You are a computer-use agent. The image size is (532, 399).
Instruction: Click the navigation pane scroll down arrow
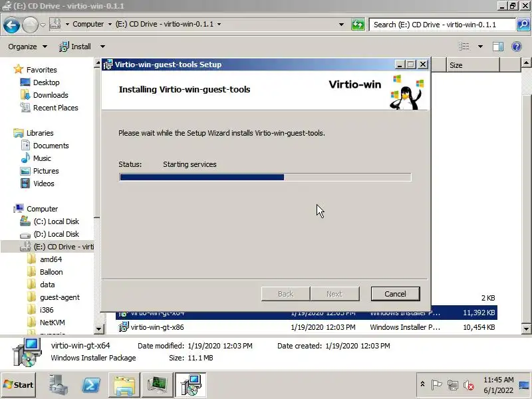coord(98,329)
